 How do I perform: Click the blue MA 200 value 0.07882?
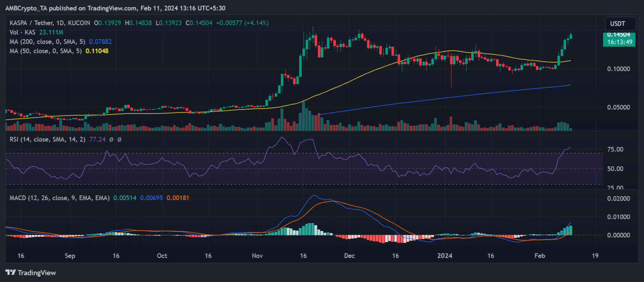[100, 42]
